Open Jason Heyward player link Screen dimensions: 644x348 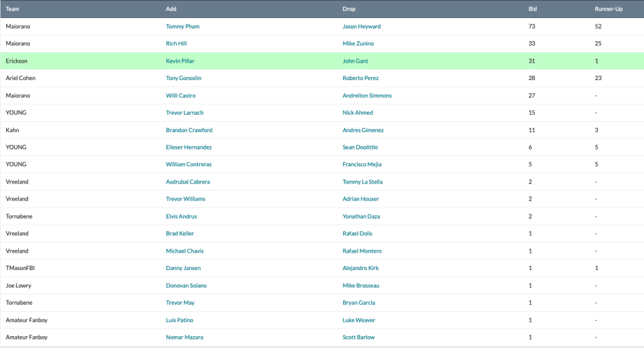coord(361,26)
